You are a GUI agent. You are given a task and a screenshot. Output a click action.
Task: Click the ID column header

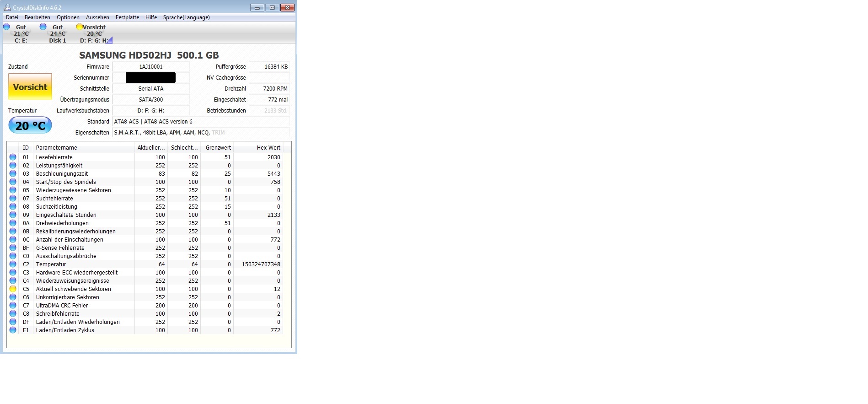pyautogui.click(x=26, y=148)
